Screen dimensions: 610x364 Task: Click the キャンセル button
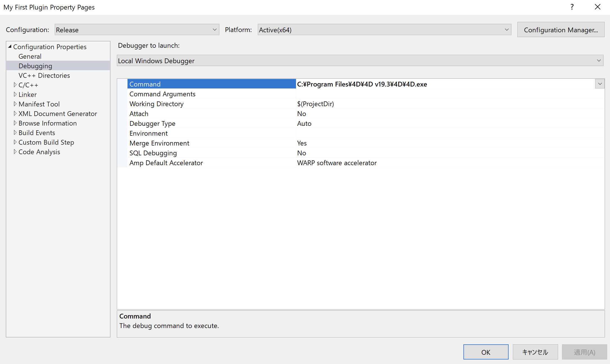[535, 352]
